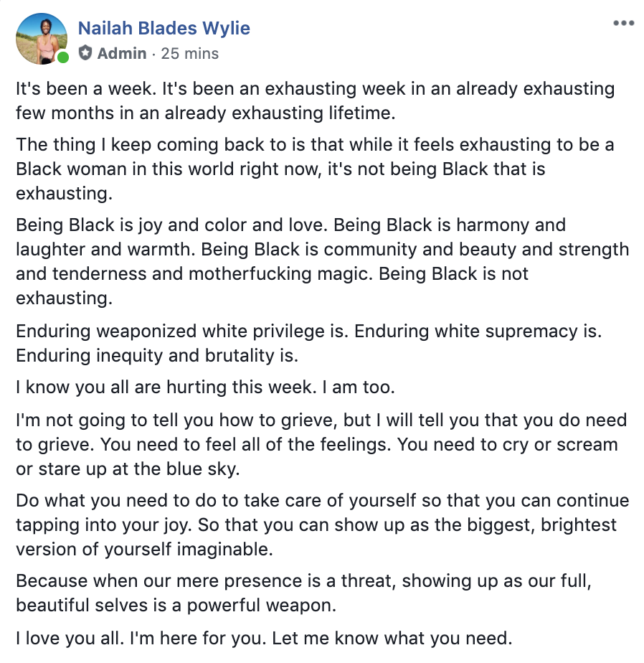Click the Admin label text
Viewport: 644px width, 663px height.
122,53
